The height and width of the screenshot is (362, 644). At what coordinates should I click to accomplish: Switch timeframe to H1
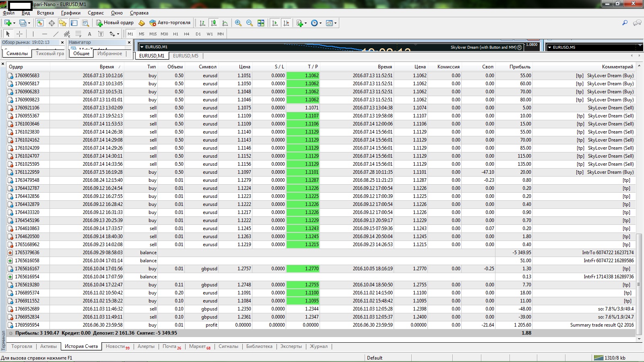pyautogui.click(x=175, y=34)
